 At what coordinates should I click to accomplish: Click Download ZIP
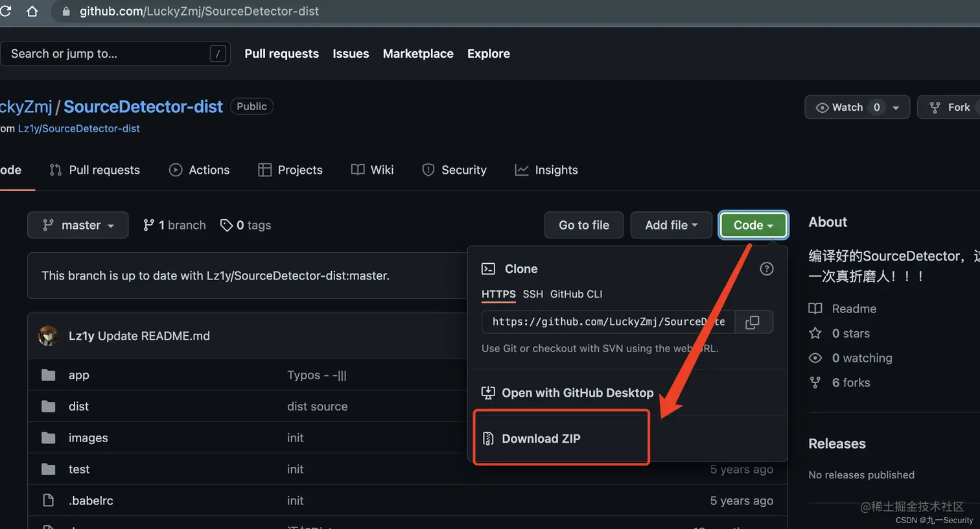[x=541, y=439]
